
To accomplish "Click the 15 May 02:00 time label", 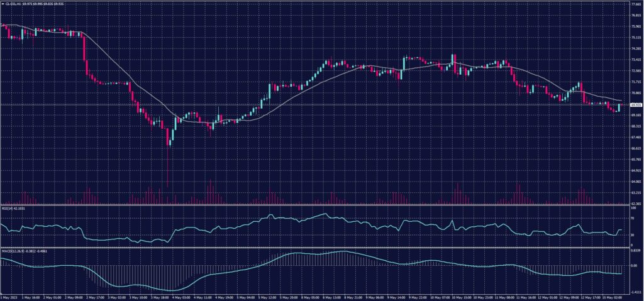I will coord(611,297).
